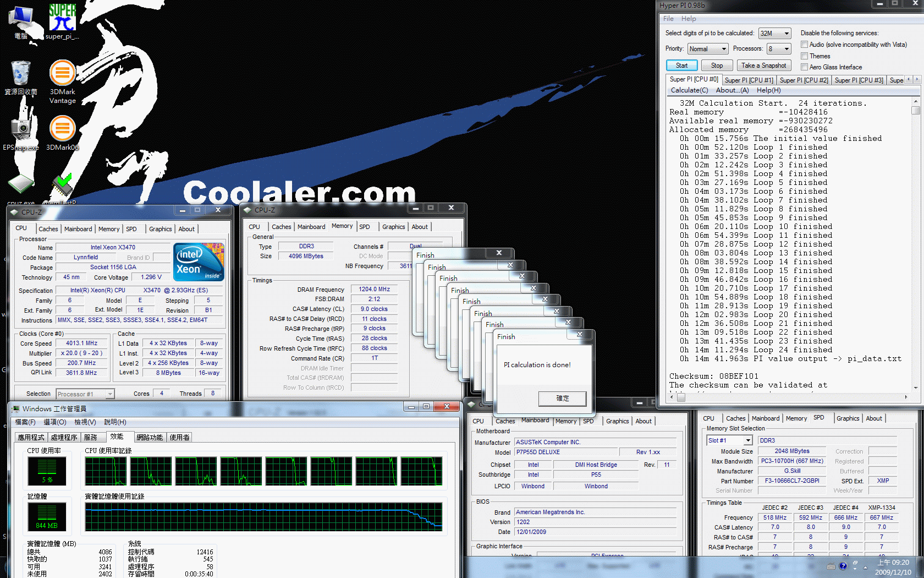924x578 pixels.
Task: Open the About...(A) menu in Super PI
Action: coord(732,90)
